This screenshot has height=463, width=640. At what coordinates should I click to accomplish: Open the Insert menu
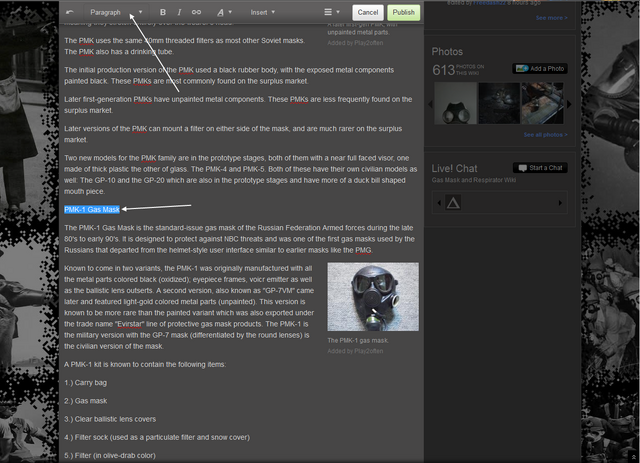pyautogui.click(x=262, y=12)
